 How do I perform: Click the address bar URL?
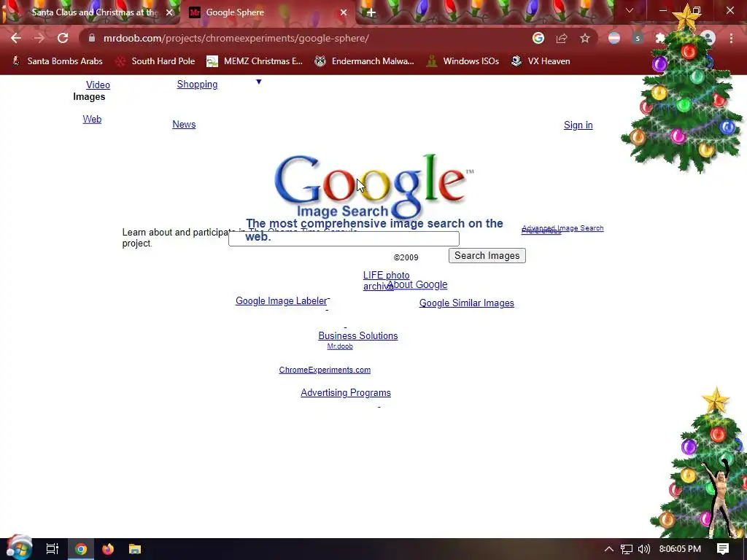pos(236,38)
